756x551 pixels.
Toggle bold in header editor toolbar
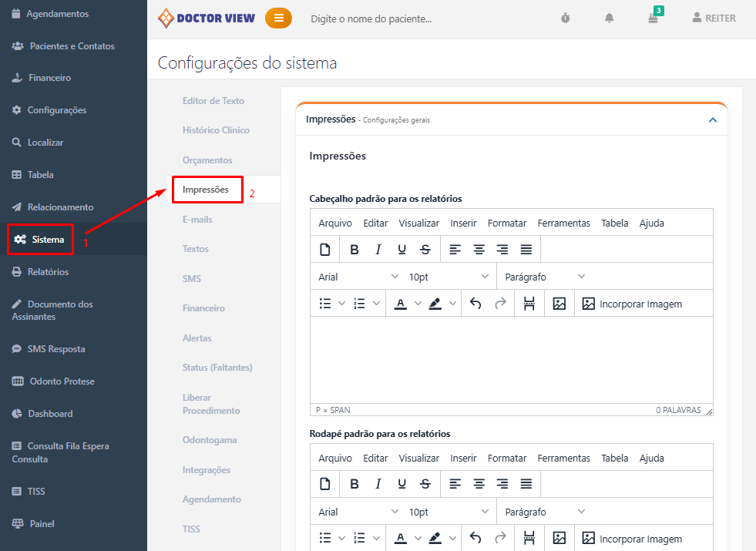pyautogui.click(x=354, y=249)
